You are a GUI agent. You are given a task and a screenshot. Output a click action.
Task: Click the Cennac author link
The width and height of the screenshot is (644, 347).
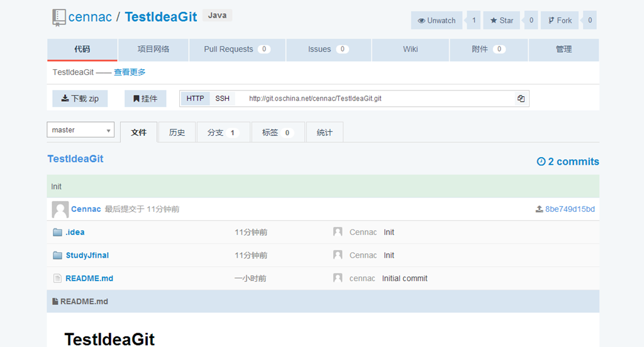(86, 209)
